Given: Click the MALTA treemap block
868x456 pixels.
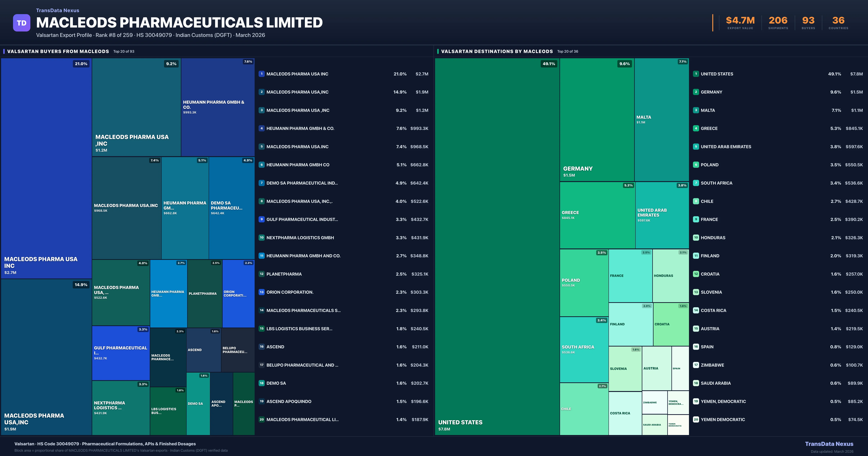Looking at the screenshot, I should coord(661,120).
